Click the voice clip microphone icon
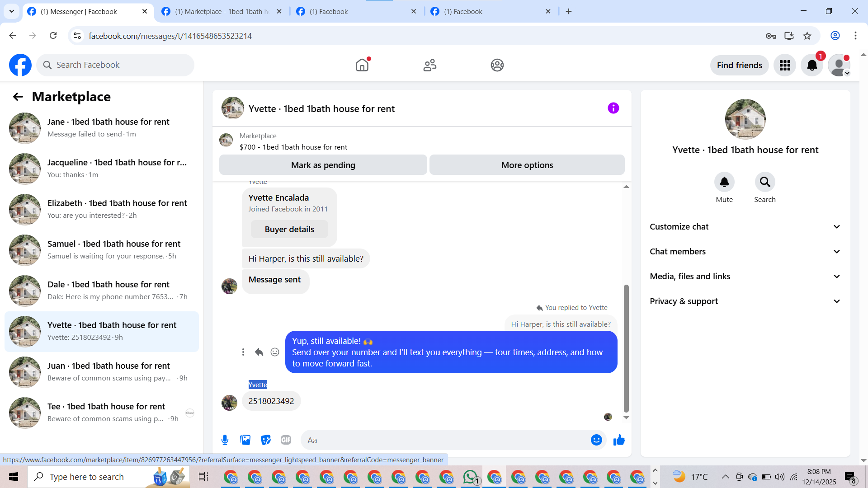 pos(225,440)
